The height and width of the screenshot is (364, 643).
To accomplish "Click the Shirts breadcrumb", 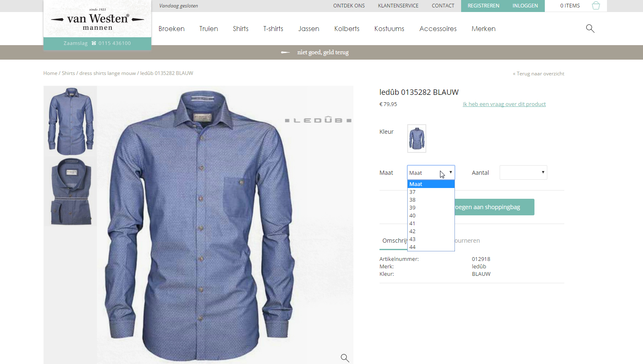I will coord(68,73).
